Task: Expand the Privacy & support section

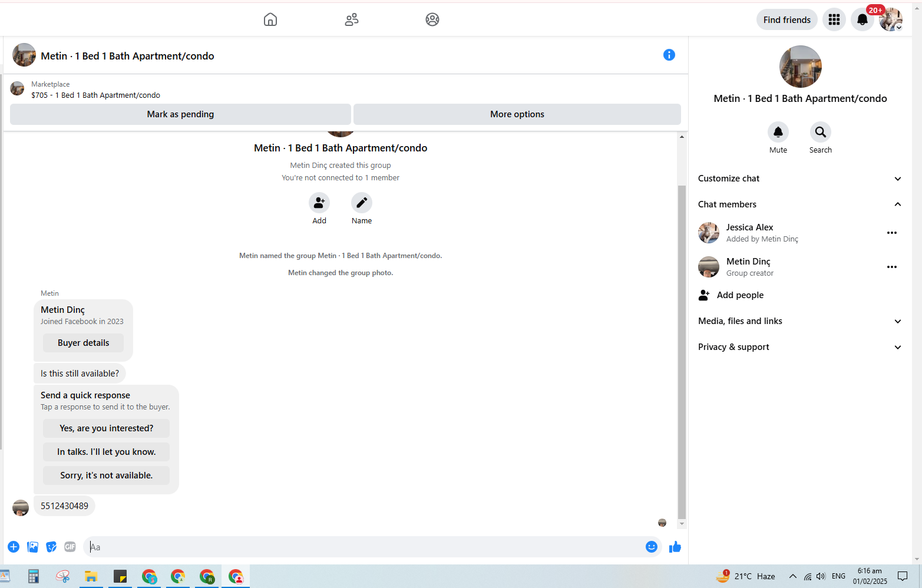Action: (x=799, y=347)
